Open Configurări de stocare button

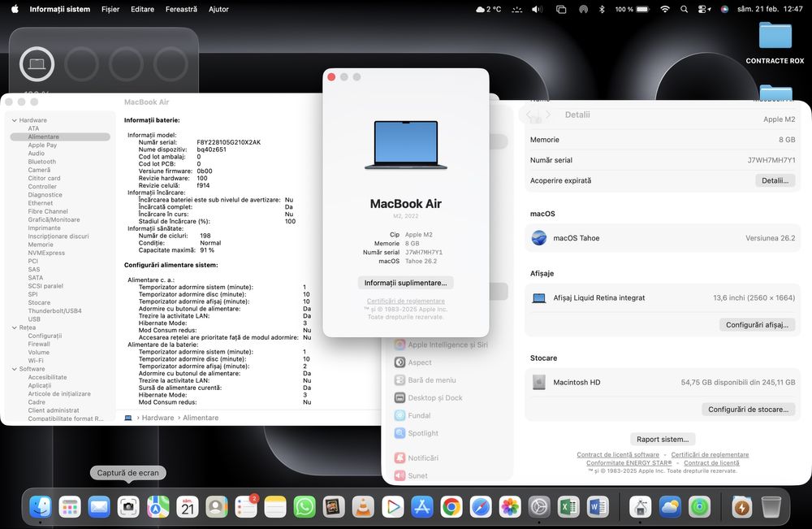[749, 410]
